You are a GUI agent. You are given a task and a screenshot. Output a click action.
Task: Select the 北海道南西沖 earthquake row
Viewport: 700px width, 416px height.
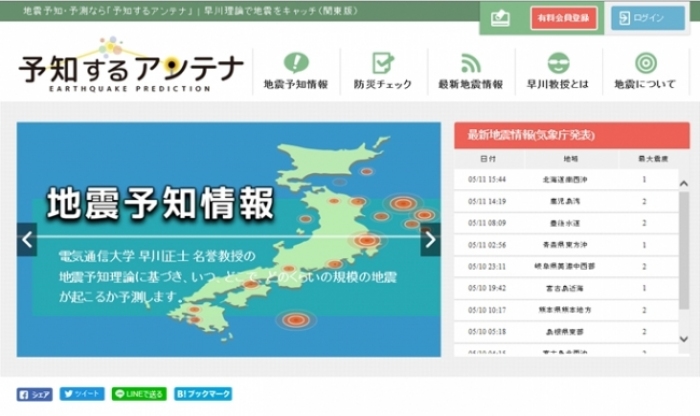(570, 180)
